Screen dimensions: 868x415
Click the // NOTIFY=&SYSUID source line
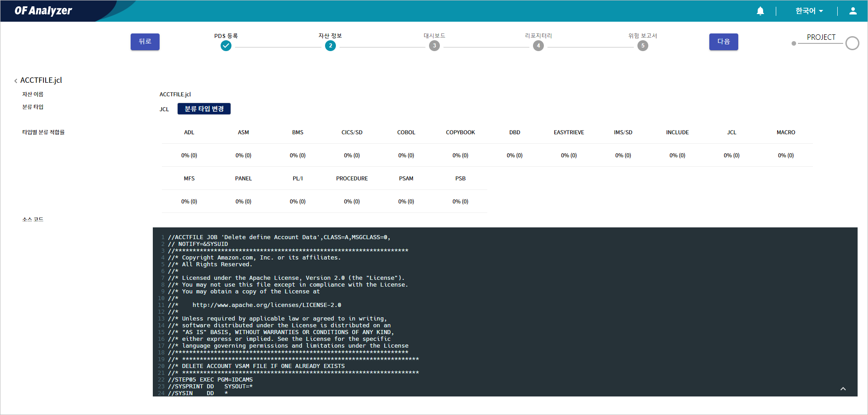198,244
